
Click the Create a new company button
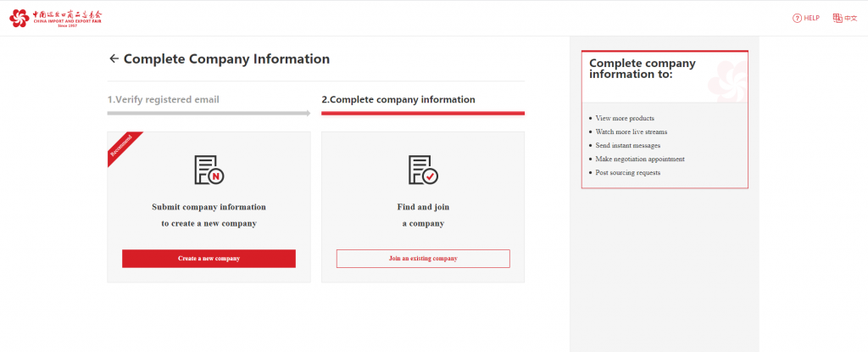point(209,259)
